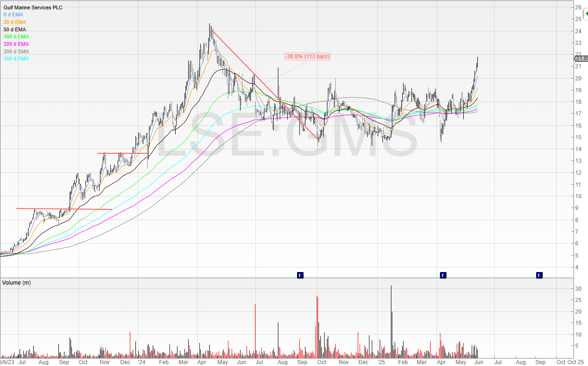Click the 100 d EMA legend label
588x366 pixels.
pos(16,36)
